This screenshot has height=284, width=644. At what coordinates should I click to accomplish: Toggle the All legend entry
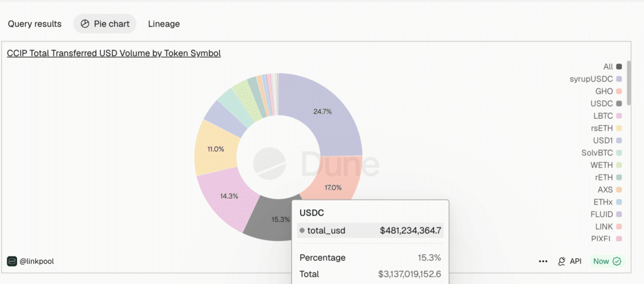click(x=613, y=67)
